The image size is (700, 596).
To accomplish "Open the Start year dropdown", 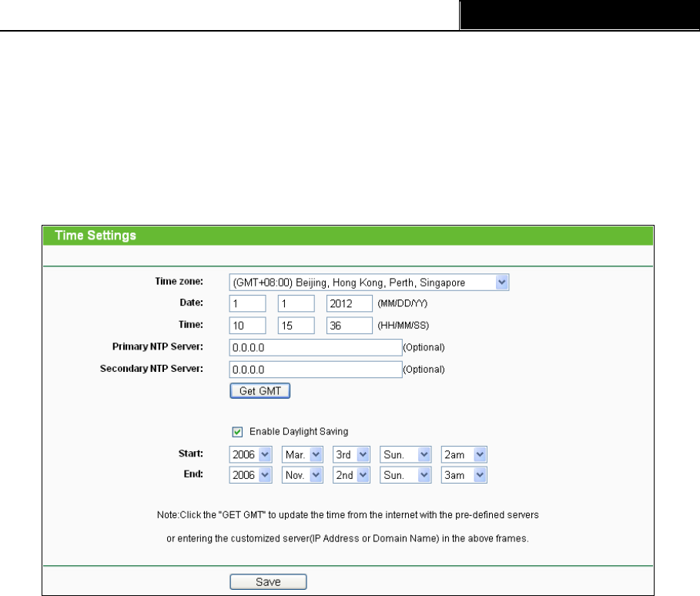I will (250, 454).
